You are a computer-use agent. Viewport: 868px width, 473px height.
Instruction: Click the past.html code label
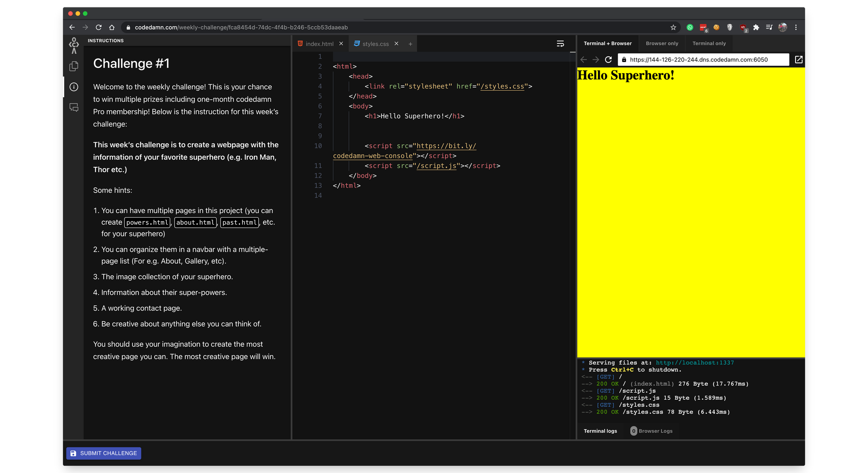click(240, 222)
